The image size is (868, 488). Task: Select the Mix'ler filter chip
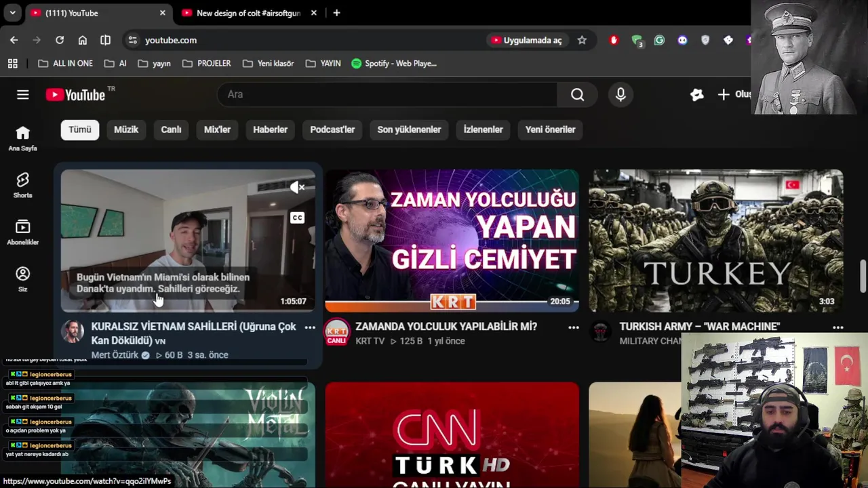[217, 129]
